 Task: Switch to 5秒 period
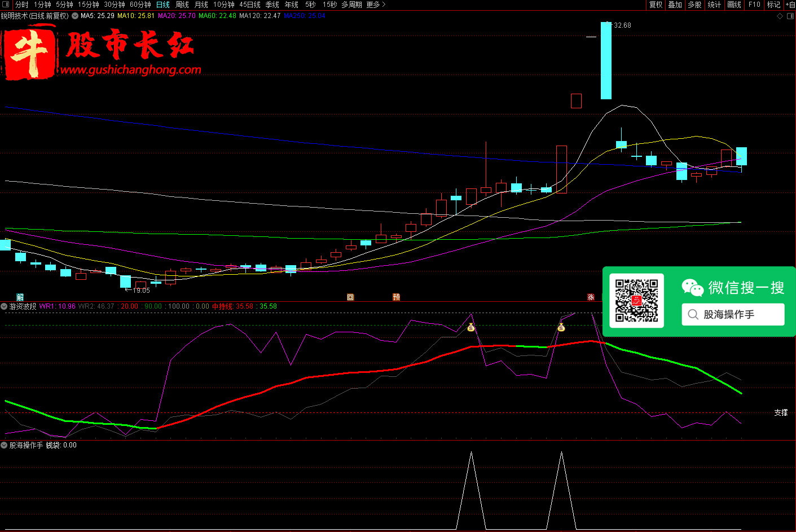coord(310,5)
